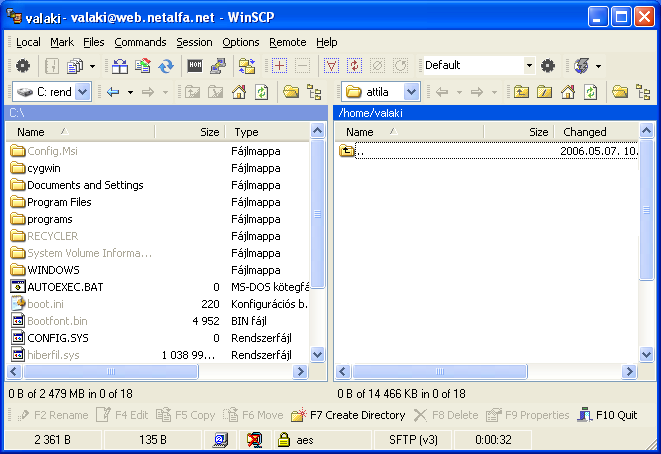Image resolution: width=661 pixels, height=454 pixels.
Task: Click the local path bar C:\
Action: (166, 113)
